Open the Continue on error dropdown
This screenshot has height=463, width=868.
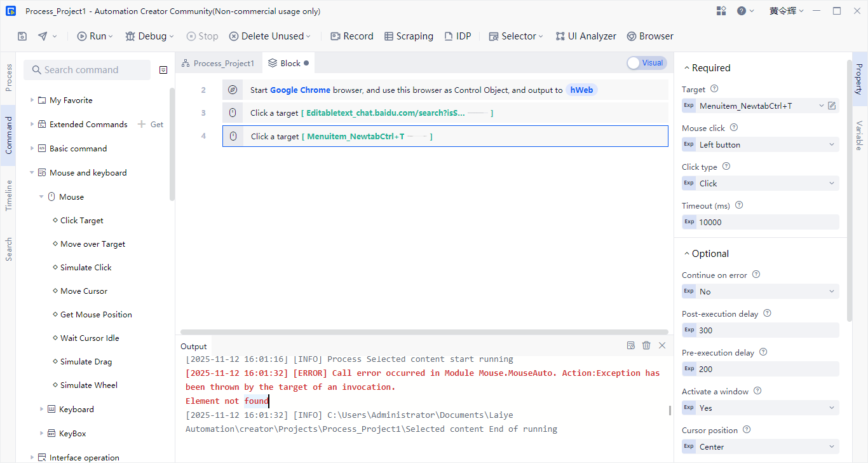click(760, 291)
